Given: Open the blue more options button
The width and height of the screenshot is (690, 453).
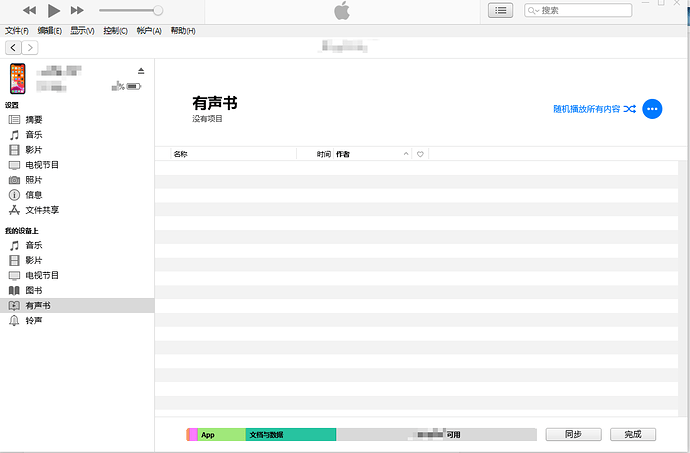Looking at the screenshot, I should point(652,108).
